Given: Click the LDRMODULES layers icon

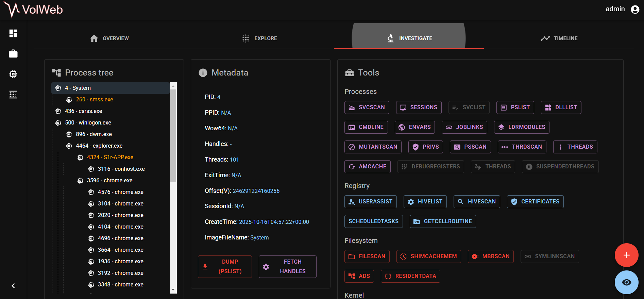Looking at the screenshot, I should click(x=501, y=127).
